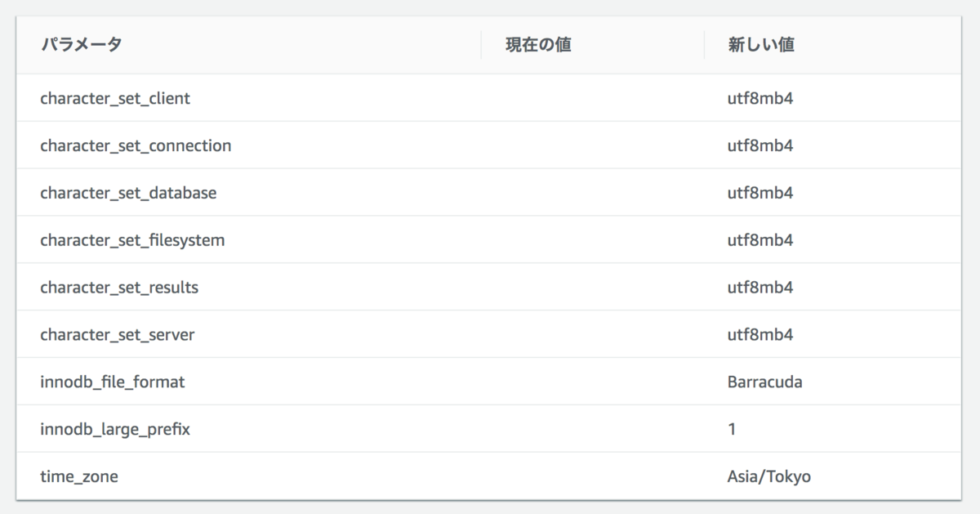Click utf8mb4 value in character_set_database row
The height and width of the screenshot is (514, 980).
[x=760, y=194]
